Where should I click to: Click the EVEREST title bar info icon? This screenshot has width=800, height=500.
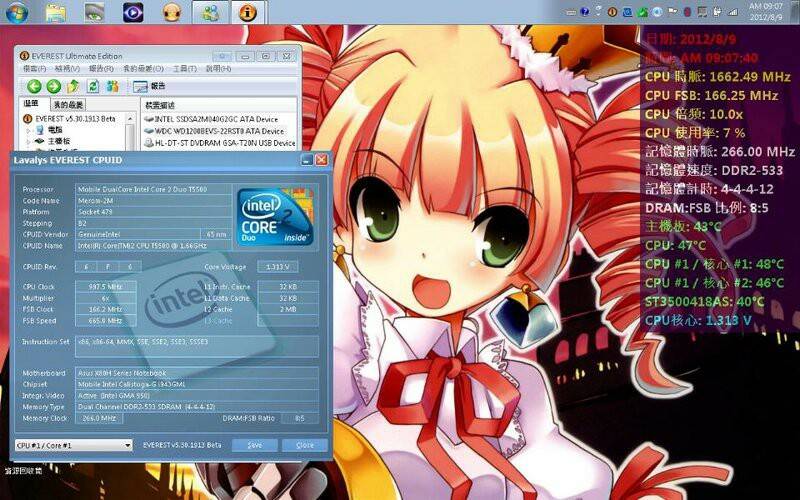click(x=24, y=56)
